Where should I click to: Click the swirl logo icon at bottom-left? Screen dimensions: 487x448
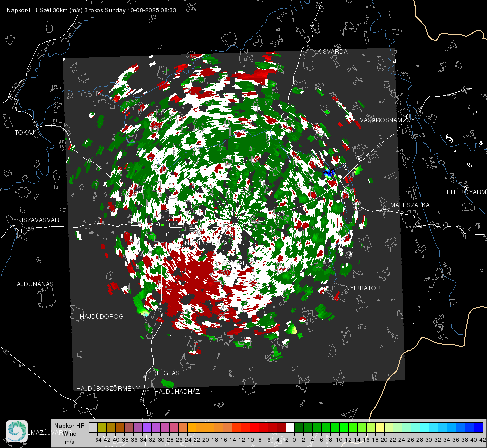pyautogui.click(x=17, y=431)
